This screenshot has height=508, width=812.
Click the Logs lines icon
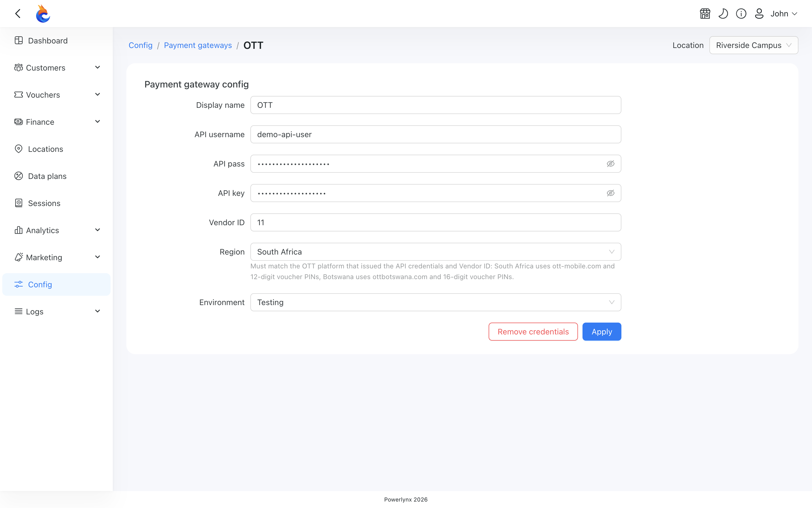click(x=19, y=312)
